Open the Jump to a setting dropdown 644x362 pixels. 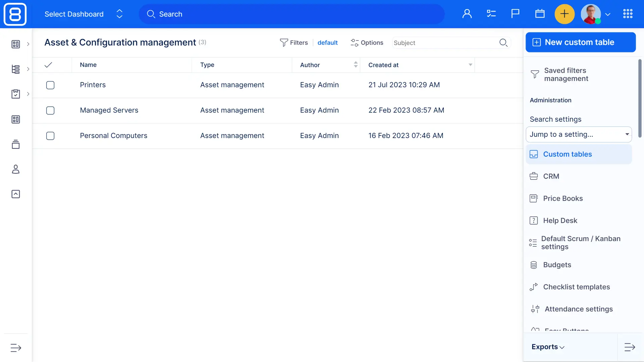click(579, 134)
